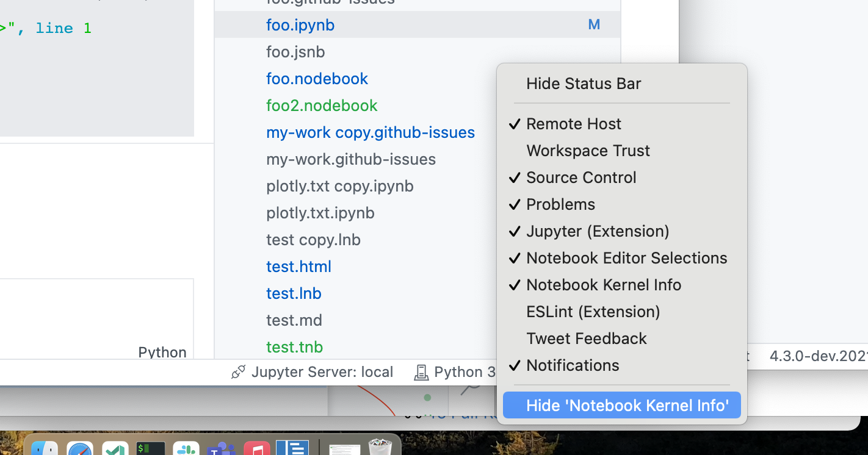The width and height of the screenshot is (868, 455).
Task: Click Hide 'Notebook Kernel Info' option
Action: click(621, 405)
